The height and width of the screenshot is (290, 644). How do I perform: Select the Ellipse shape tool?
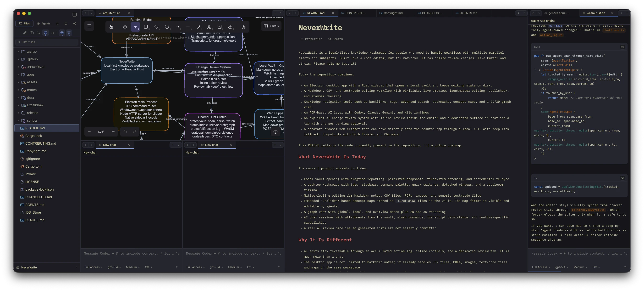coord(167,27)
